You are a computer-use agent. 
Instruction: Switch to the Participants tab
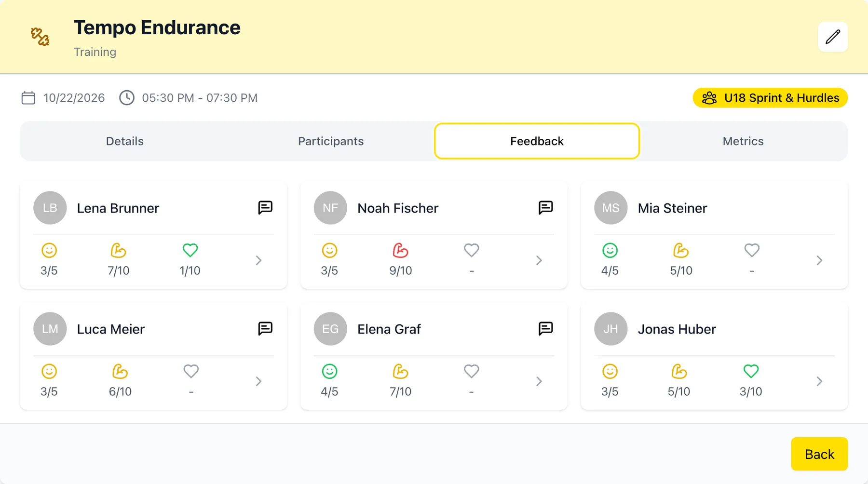(x=331, y=141)
